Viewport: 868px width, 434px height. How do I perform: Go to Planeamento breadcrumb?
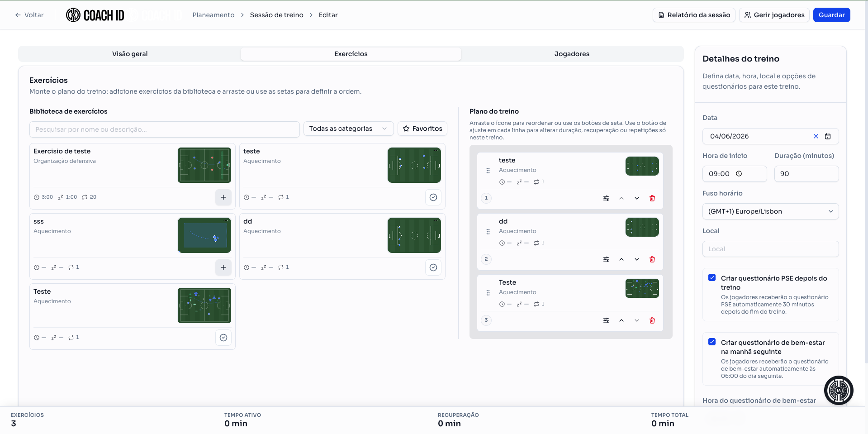pos(213,15)
